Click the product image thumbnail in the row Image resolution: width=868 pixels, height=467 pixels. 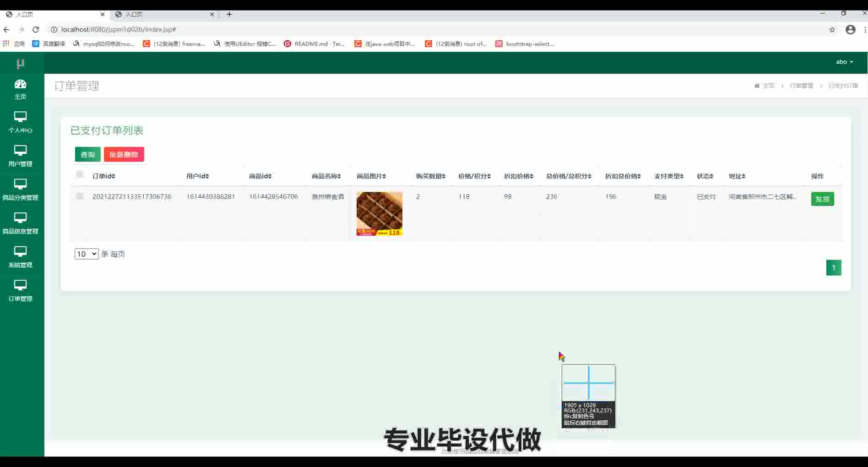380,214
